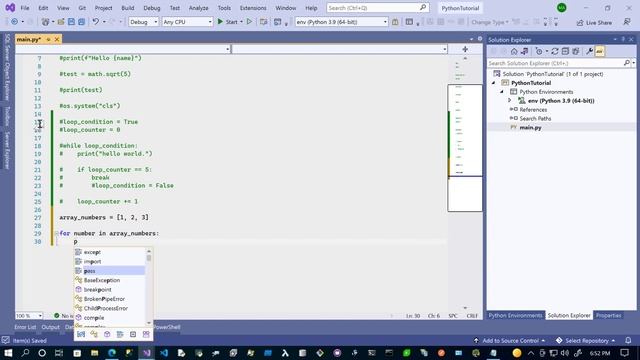Open the Extensions menu
This screenshot has width=640, height=360.
point(253,8)
